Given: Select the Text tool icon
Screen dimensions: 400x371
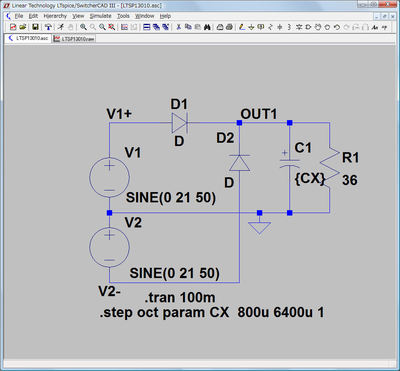Looking at the screenshot, I should pos(375,27).
